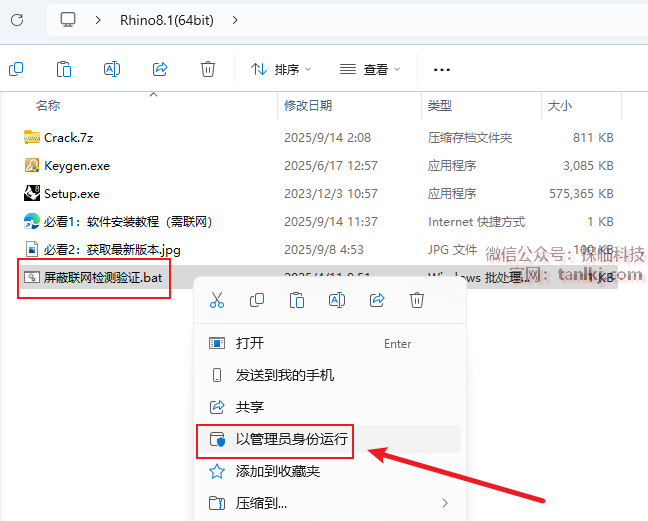Image resolution: width=648 pixels, height=521 pixels.
Task: Click the 811 KB size cell
Action: (593, 138)
